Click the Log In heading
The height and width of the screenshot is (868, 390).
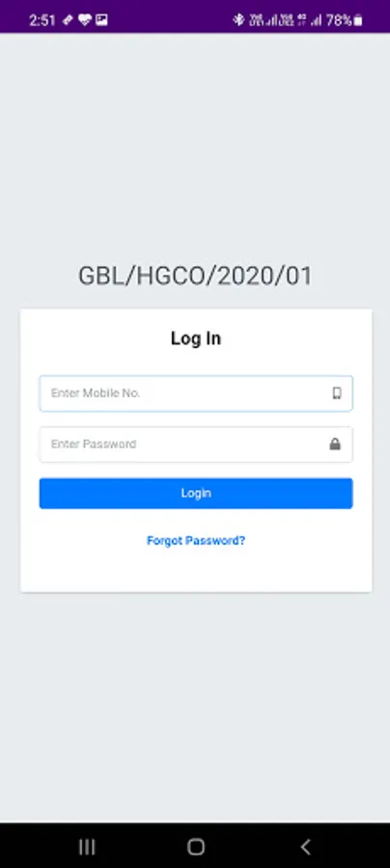click(196, 339)
